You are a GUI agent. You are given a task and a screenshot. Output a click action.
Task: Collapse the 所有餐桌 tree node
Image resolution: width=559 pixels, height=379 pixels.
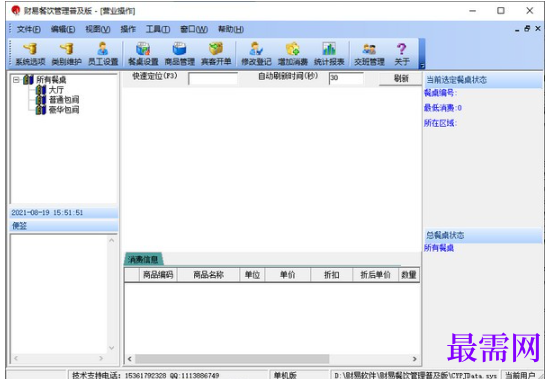[x=16, y=80]
